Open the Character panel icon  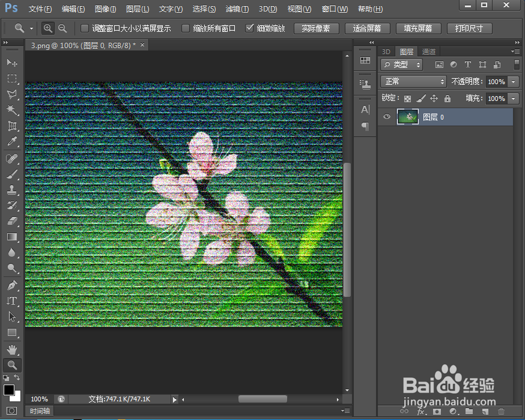365,109
